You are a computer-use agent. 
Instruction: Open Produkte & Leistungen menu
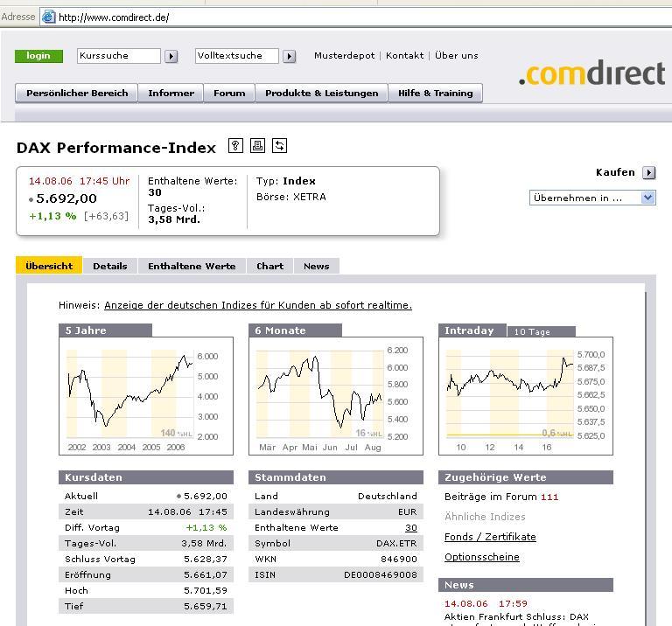coord(321,93)
